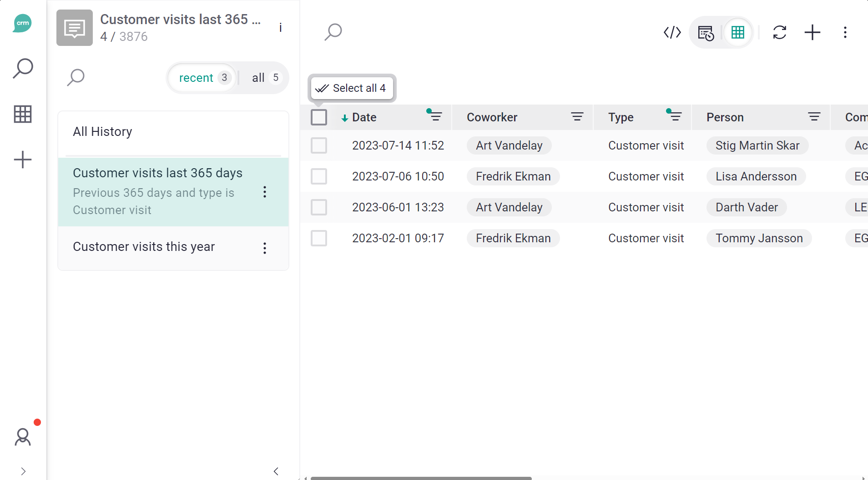This screenshot has width=868, height=480.
Task: Check the row dated 2023-02-01 09:17
Action: pos(318,238)
